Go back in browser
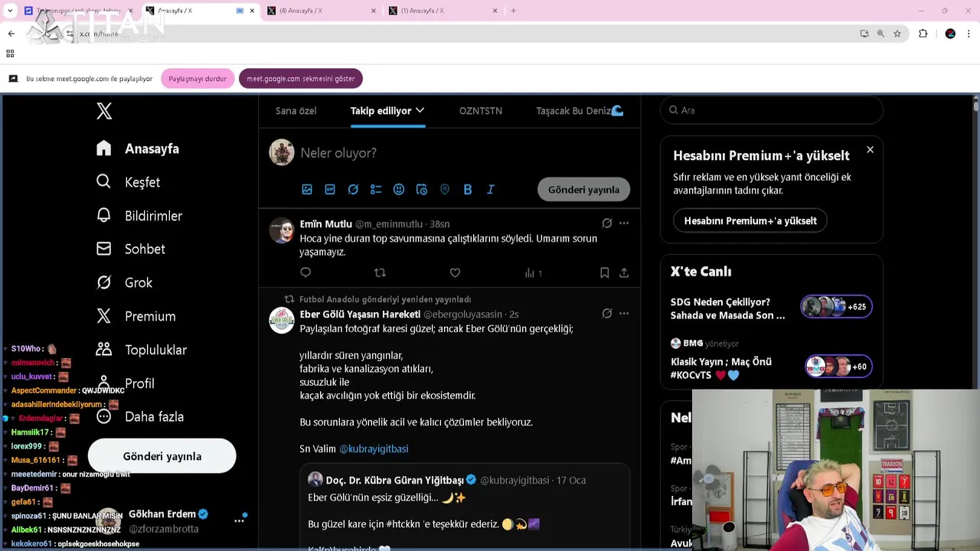 (x=11, y=34)
